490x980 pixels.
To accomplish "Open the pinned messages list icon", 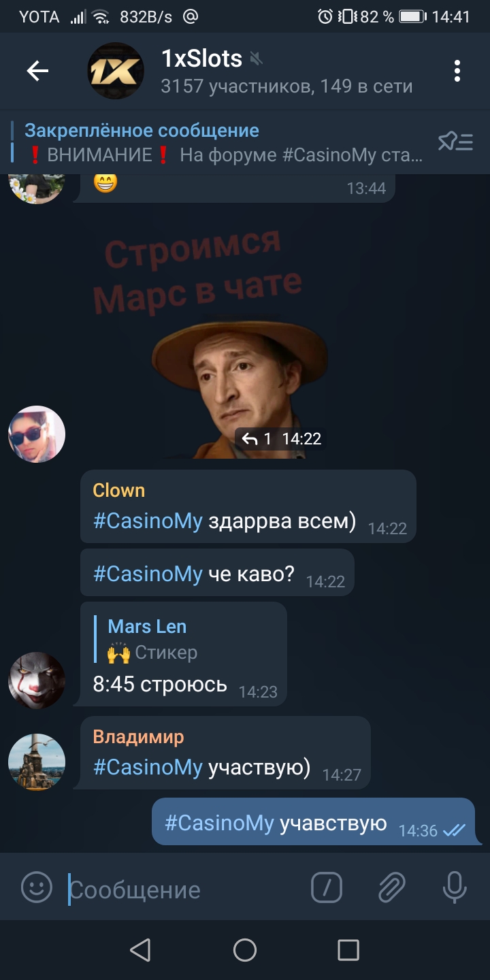I will coord(455,142).
